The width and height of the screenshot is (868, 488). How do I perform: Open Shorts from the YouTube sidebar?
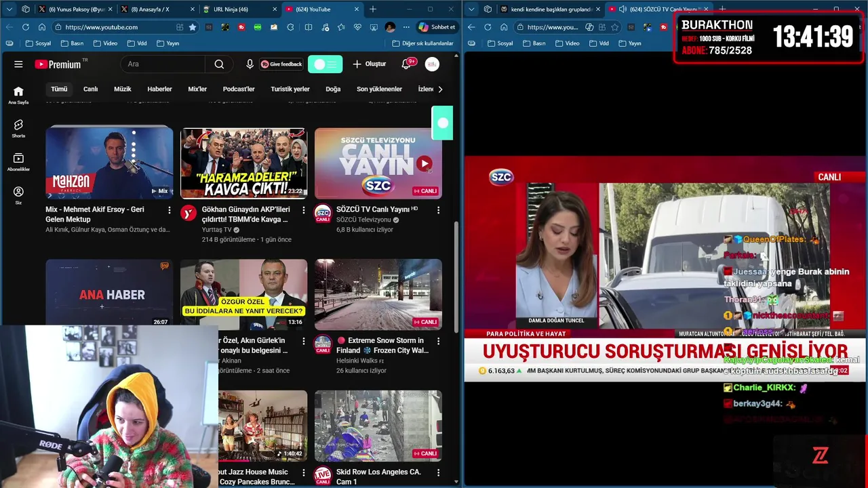(x=18, y=129)
